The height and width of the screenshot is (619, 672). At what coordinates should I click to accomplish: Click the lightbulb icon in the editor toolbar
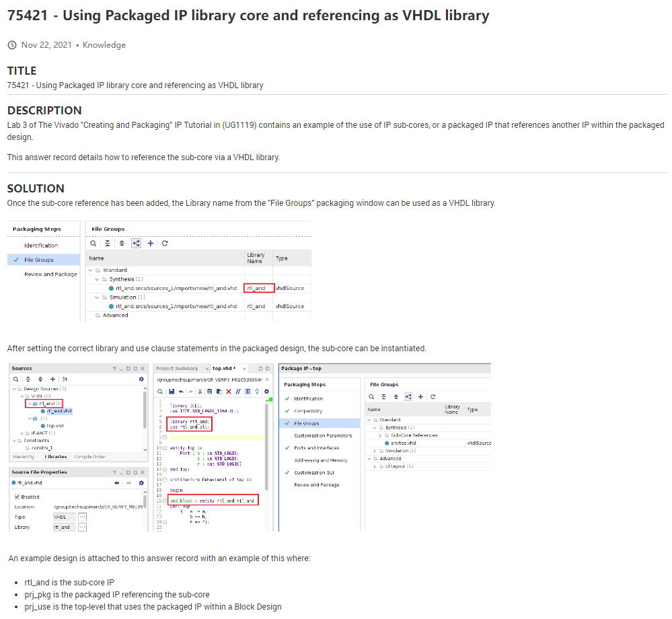tap(257, 392)
